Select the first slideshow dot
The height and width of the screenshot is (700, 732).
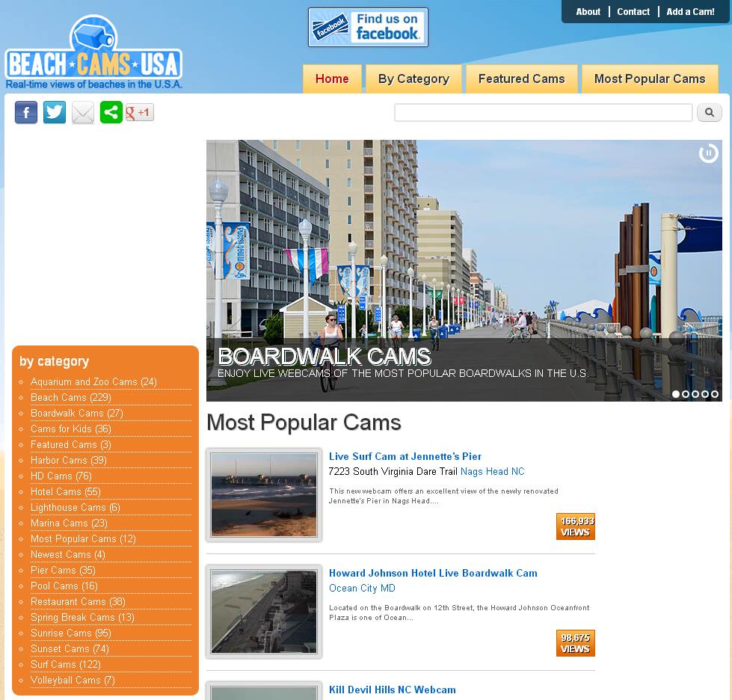tap(675, 394)
